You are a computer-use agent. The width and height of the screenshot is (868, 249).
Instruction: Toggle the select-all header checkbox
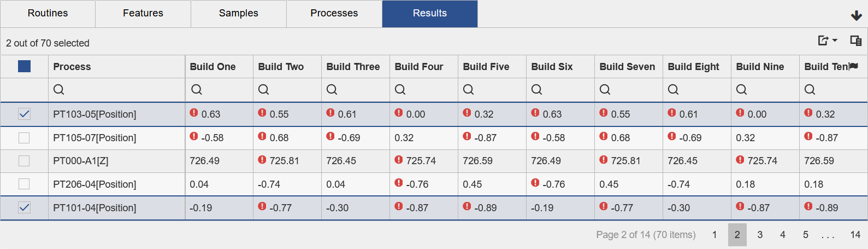click(x=24, y=66)
